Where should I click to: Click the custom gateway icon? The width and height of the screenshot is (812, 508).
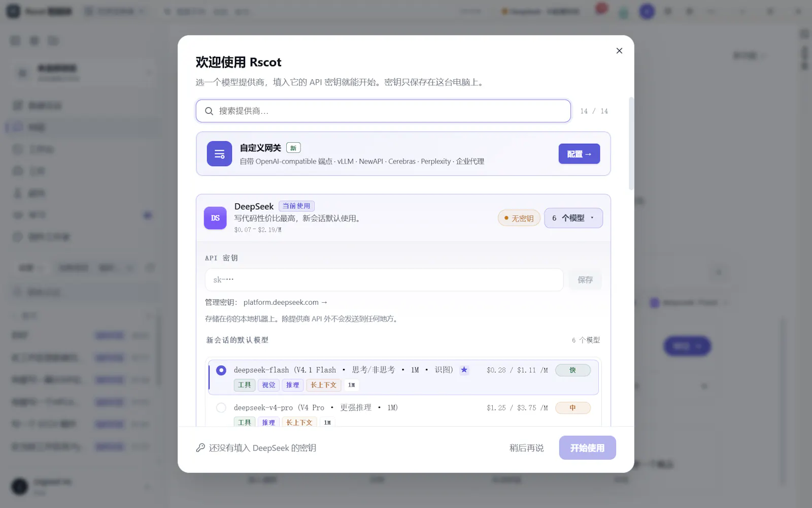click(x=219, y=154)
